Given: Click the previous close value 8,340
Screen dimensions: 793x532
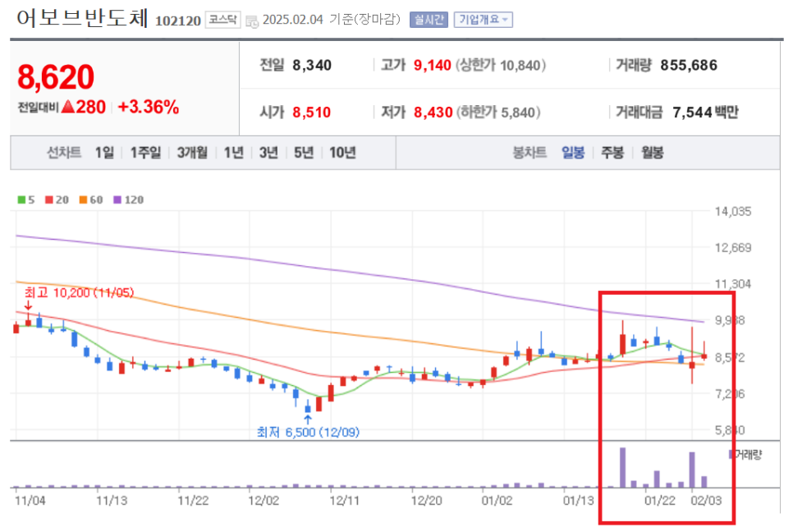Looking at the screenshot, I should coord(312,65).
